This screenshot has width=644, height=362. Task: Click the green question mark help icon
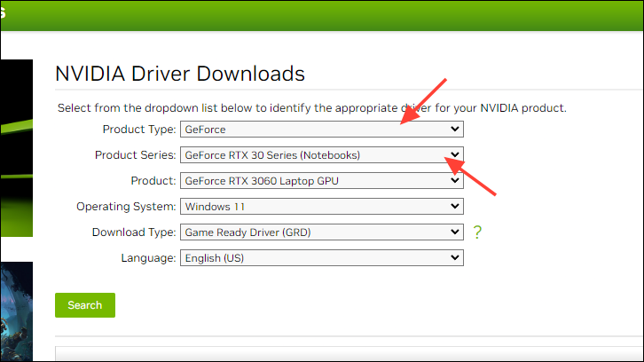tap(477, 232)
